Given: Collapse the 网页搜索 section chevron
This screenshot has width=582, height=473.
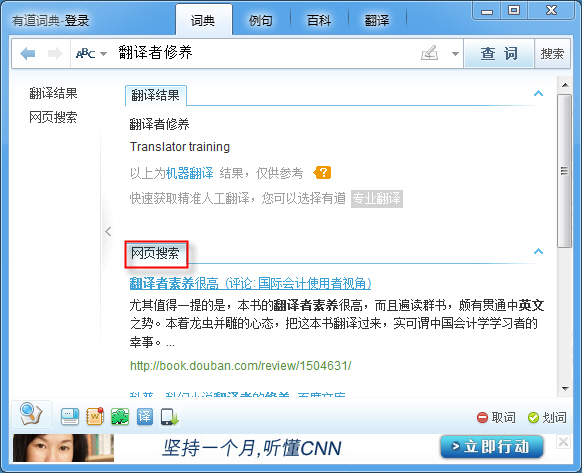Looking at the screenshot, I should click(x=538, y=251).
